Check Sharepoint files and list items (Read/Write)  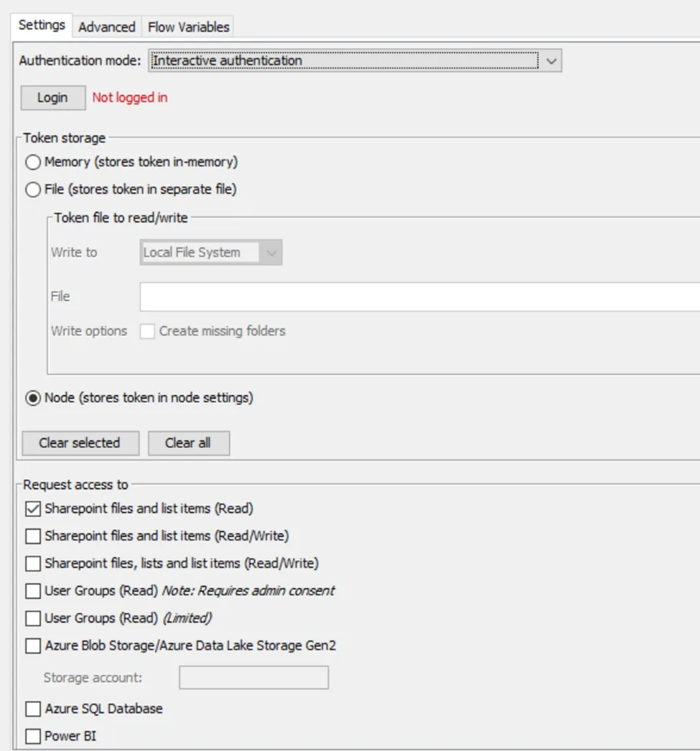33,536
